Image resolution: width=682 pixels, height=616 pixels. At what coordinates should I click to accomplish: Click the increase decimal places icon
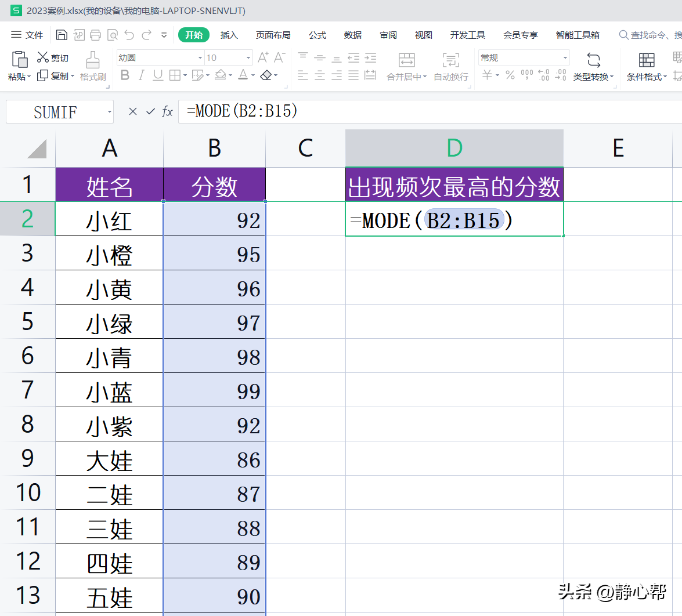(544, 75)
